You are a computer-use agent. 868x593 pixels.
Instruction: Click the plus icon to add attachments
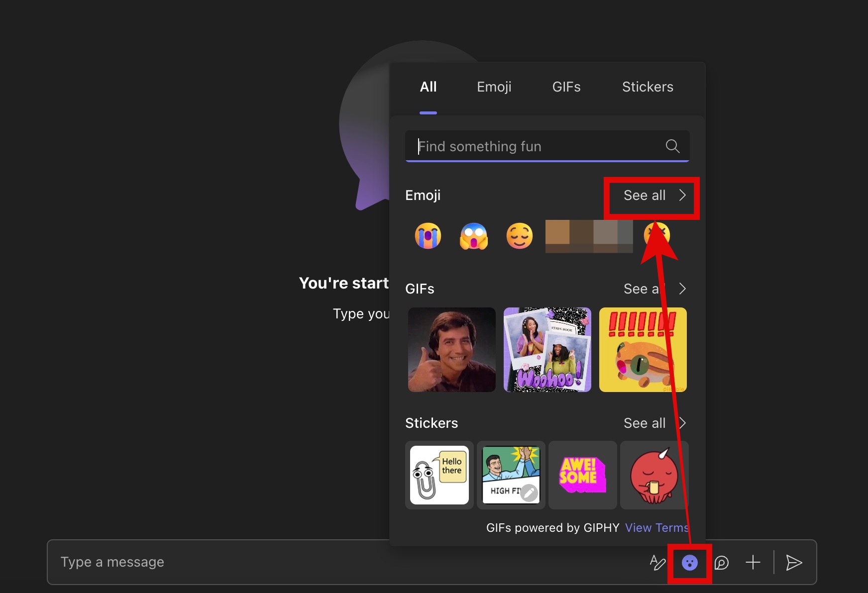coord(753,562)
